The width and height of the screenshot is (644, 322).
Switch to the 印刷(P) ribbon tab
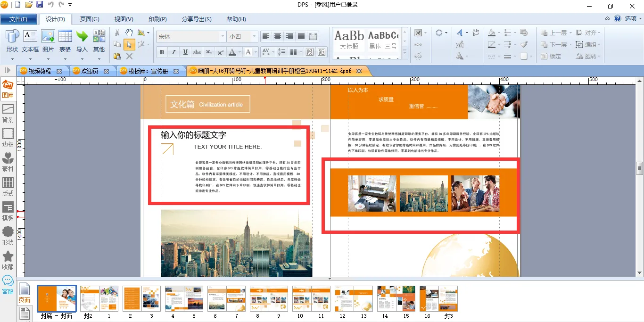158,19
